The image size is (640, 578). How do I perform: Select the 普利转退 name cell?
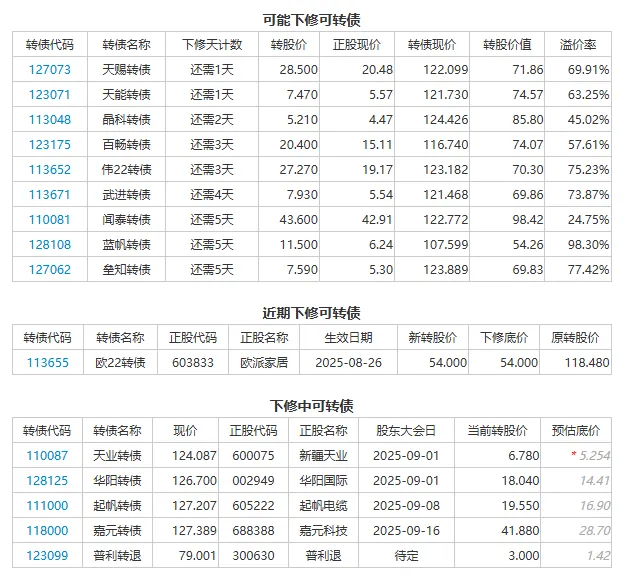118,556
